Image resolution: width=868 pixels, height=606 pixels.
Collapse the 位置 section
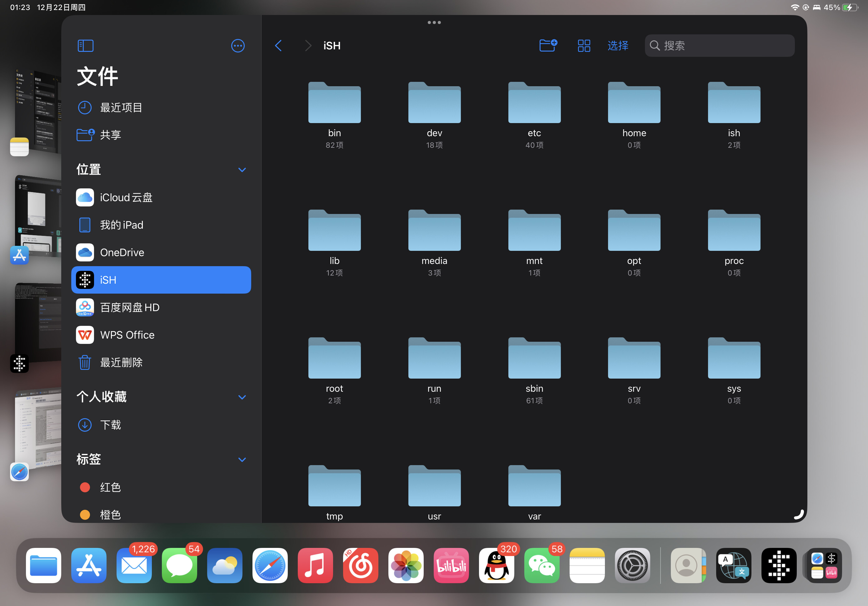click(242, 170)
